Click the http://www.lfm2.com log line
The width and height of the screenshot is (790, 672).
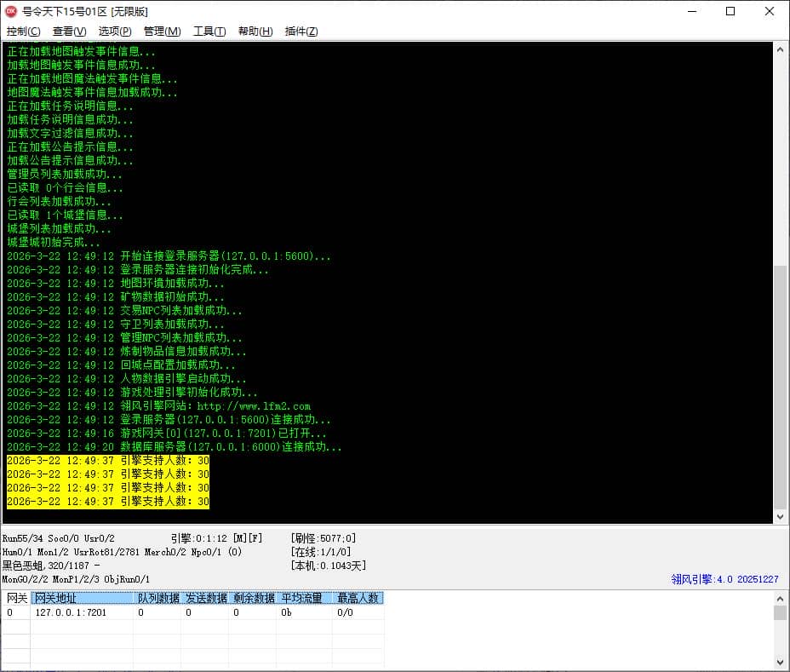pos(158,406)
